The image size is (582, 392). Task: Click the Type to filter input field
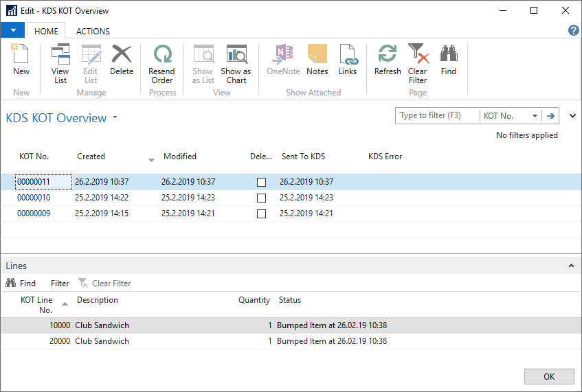(x=437, y=116)
